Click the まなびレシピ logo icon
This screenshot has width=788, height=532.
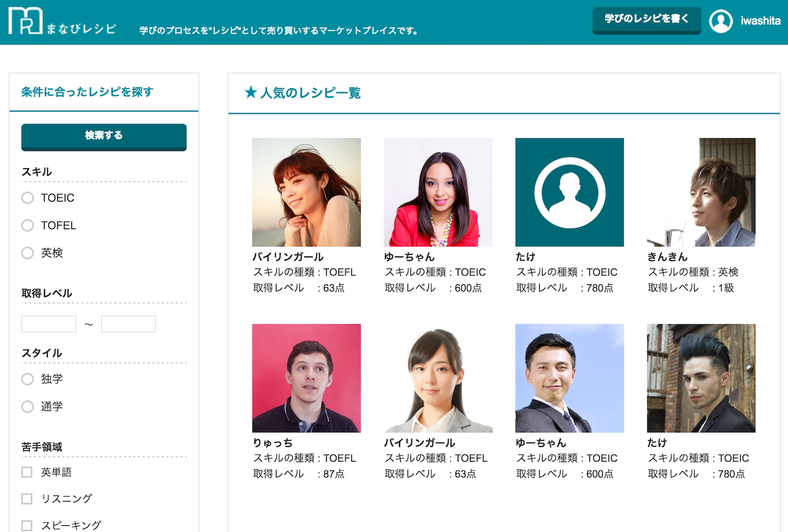pyautogui.click(x=25, y=21)
